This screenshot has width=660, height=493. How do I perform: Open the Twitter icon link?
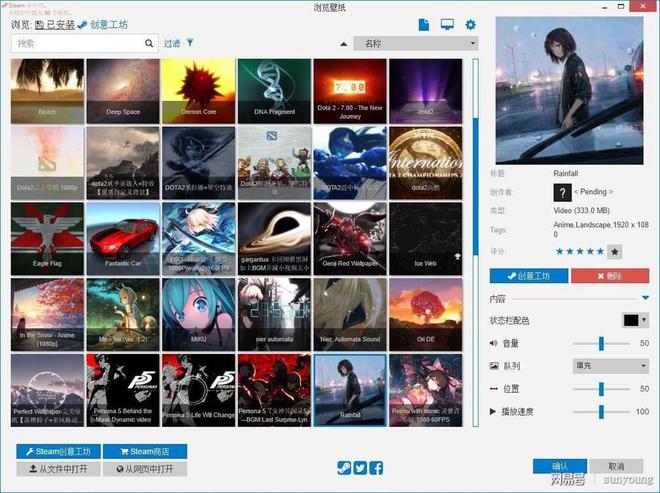click(360, 467)
